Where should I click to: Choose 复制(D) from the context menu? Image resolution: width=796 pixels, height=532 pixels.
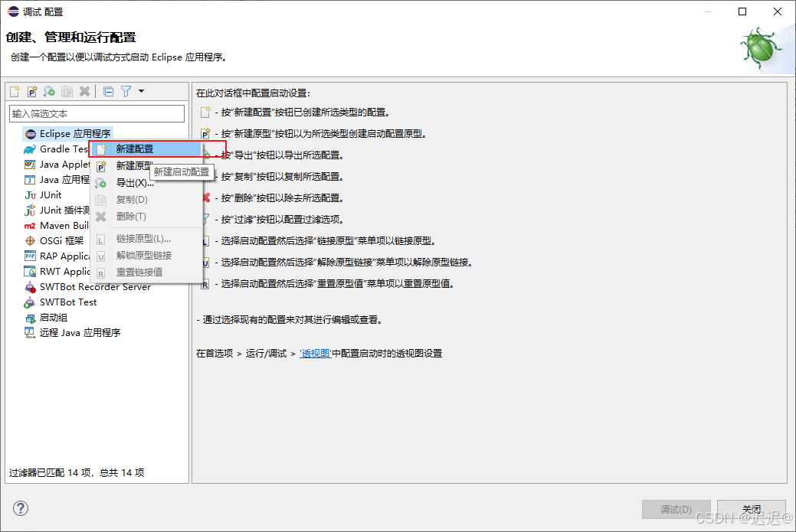point(146,199)
